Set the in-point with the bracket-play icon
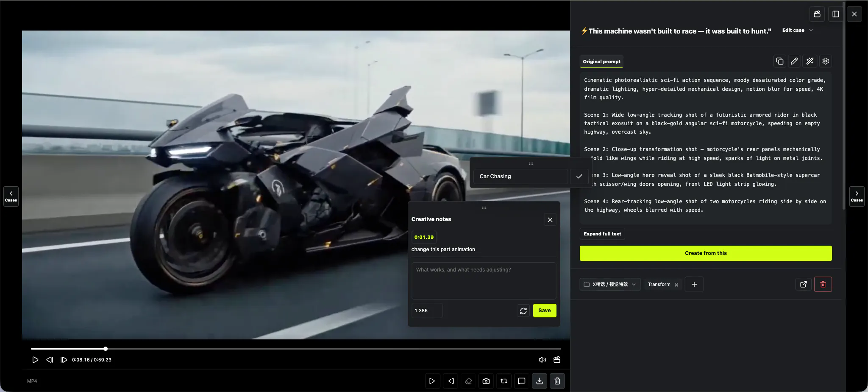 pyautogui.click(x=432, y=381)
